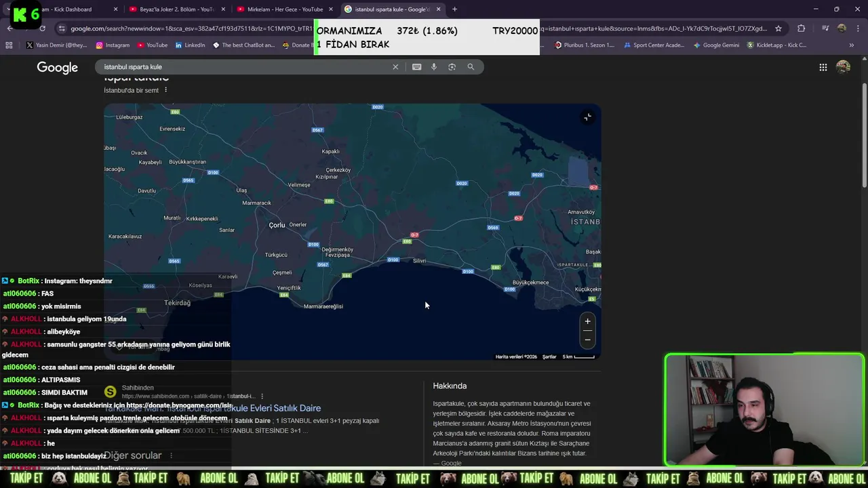868x488 pixels.
Task: Switch to Beyaz'la Joker 2. Bölüm tab
Action: [176, 9]
